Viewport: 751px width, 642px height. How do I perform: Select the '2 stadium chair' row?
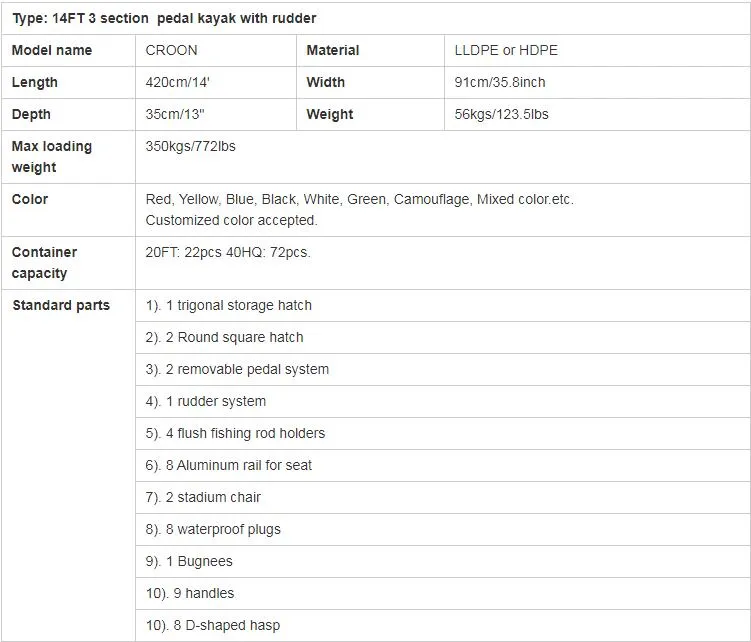pyautogui.click(x=203, y=497)
